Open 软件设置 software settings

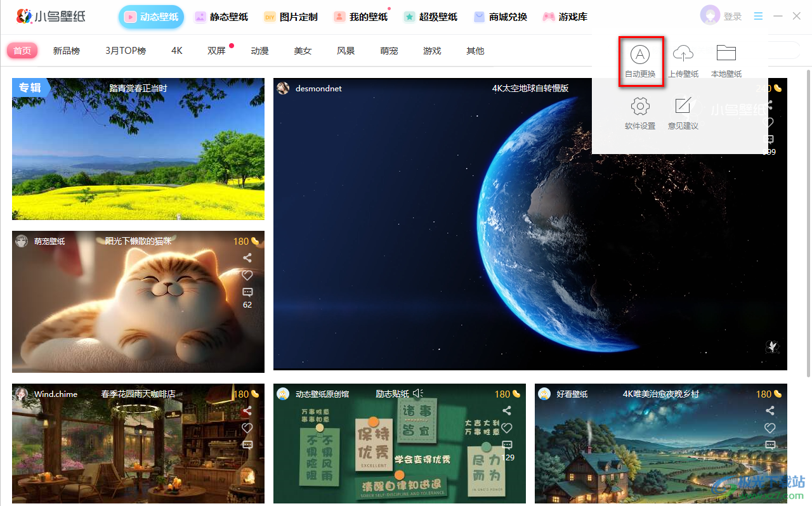[x=640, y=114]
